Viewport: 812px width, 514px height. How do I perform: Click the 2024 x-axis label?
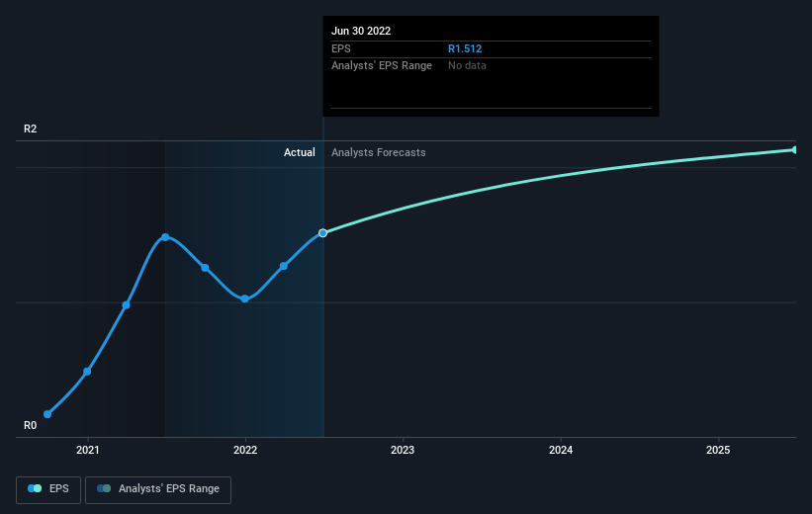(561, 450)
